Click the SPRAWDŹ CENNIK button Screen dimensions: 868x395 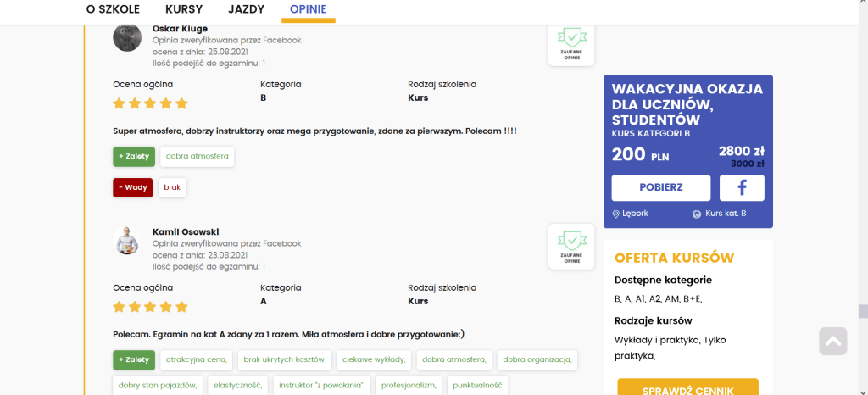(687, 388)
